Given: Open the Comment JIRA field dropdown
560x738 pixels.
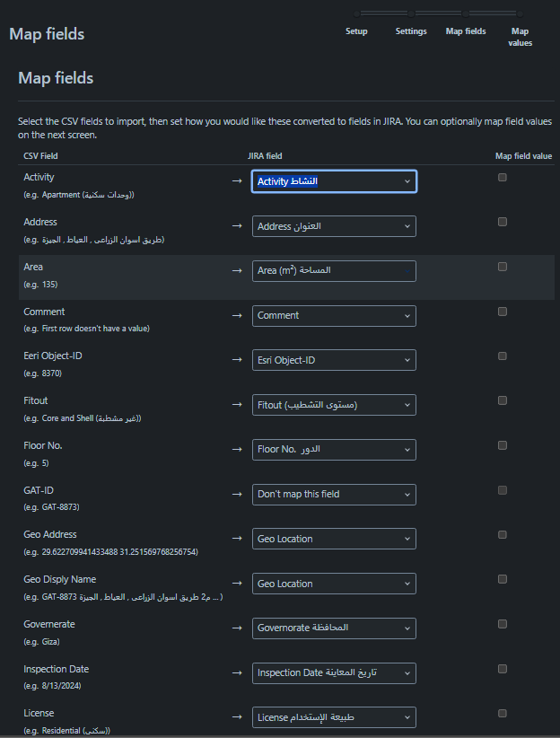Looking at the screenshot, I should pyautogui.click(x=334, y=315).
